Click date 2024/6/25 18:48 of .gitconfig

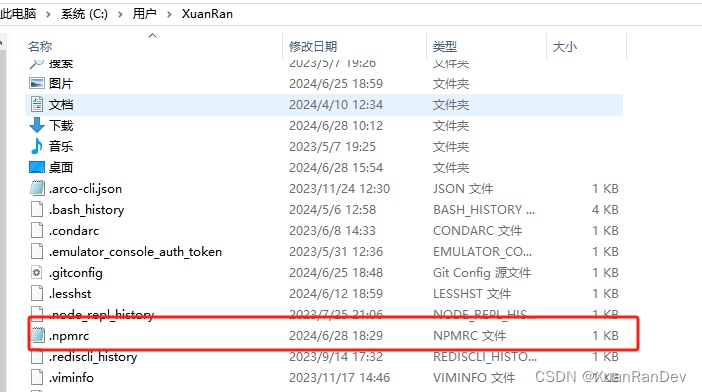tap(336, 273)
